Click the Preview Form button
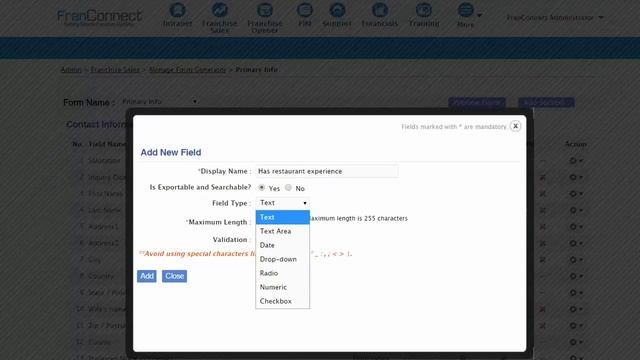This screenshot has height=360, width=640. [477, 102]
